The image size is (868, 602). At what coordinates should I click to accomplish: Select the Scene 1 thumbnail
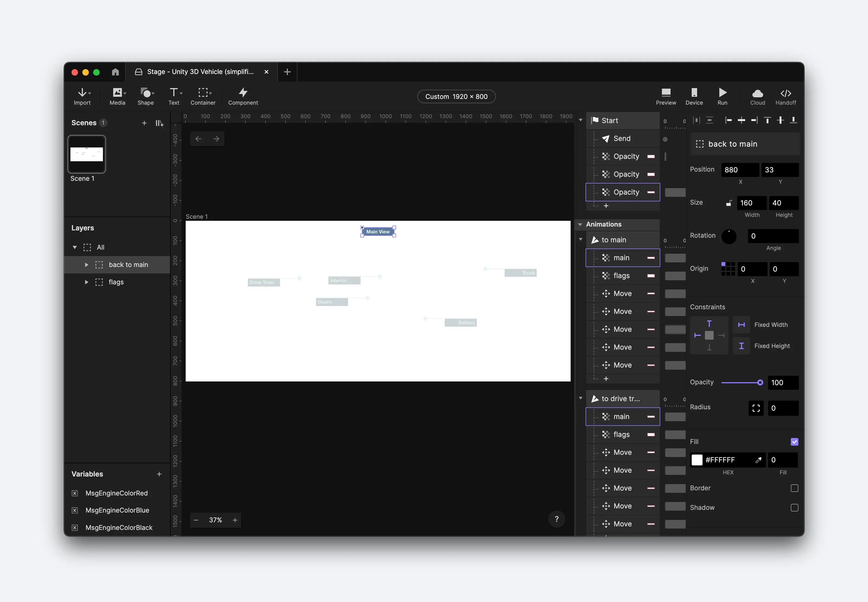click(87, 154)
